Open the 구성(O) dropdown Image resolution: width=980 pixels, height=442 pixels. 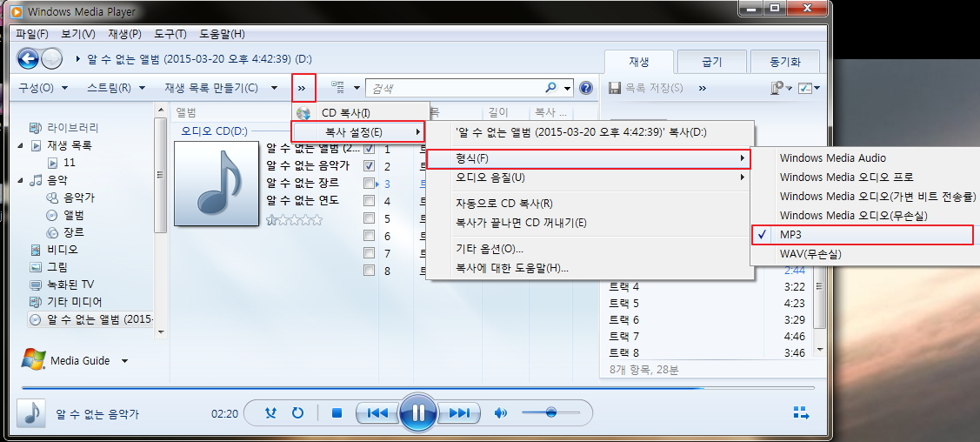point(43,88)
